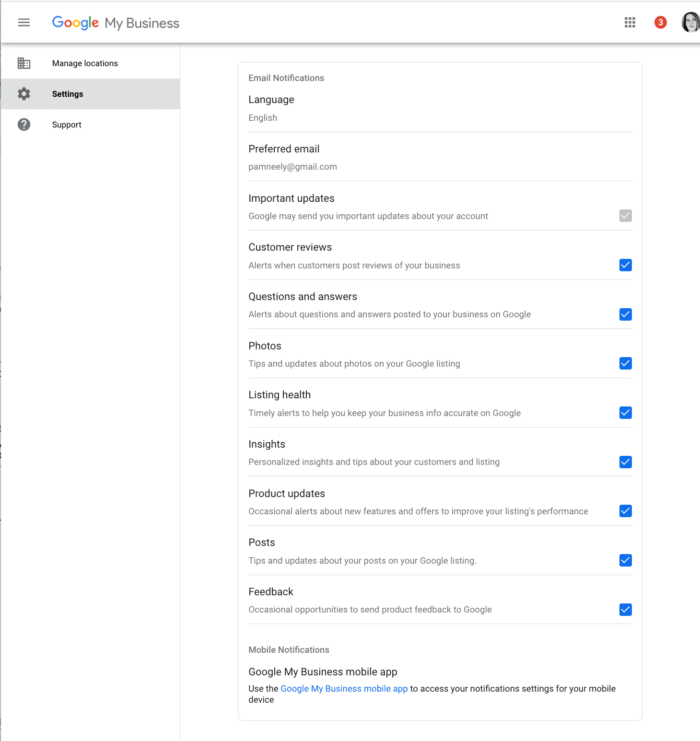700x741 pixels.
Task: Open the hamburger navigation menu
Action: pyautogui.click(x=24, y=23)
